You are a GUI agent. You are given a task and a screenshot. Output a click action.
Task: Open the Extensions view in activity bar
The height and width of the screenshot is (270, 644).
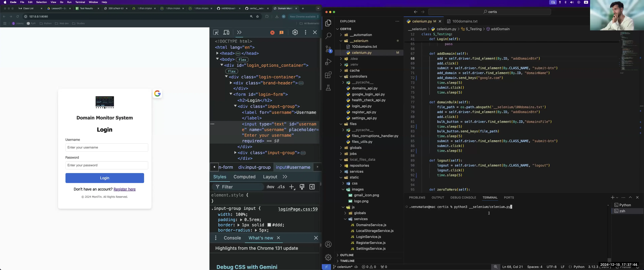click(x=328, y=75)
